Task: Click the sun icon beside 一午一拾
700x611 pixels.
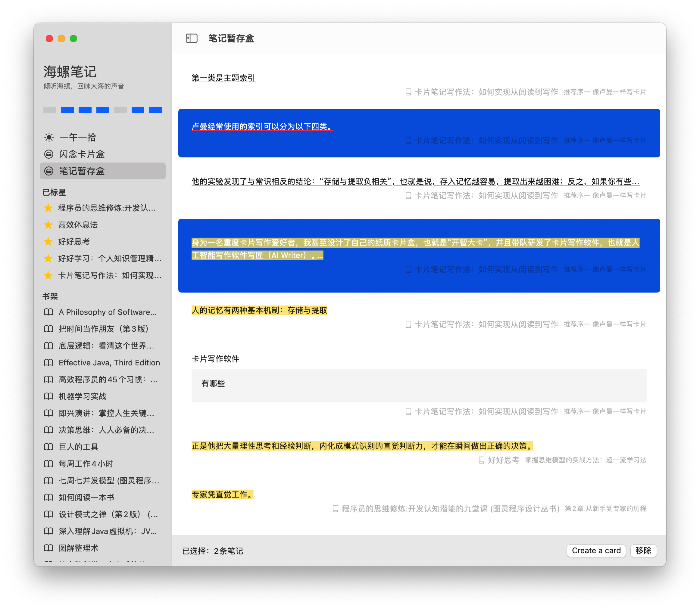Action: [49, 138]
